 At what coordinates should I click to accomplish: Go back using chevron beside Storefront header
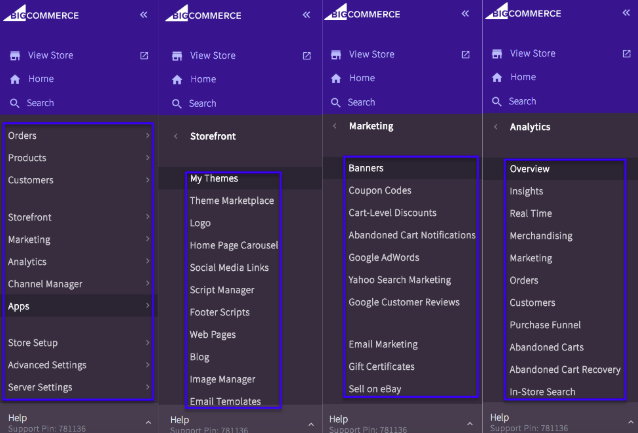click(x=176, y=136)
